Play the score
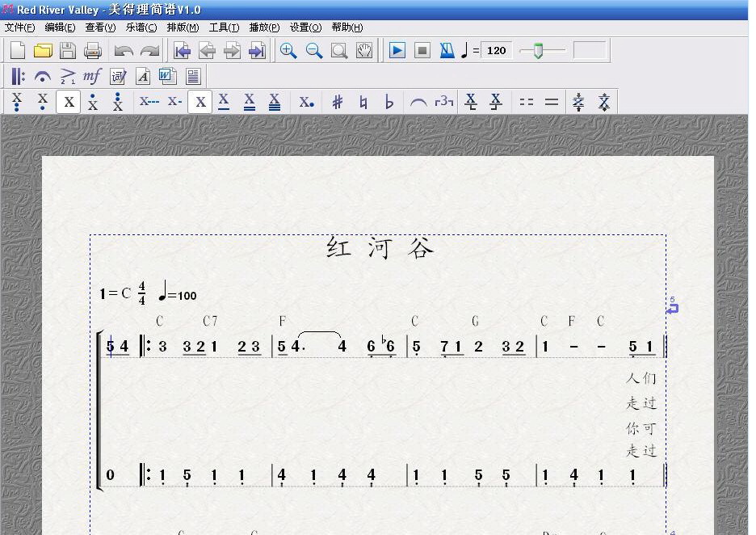The height and width of the screenshot is (535, 756). tap(397, 50)
